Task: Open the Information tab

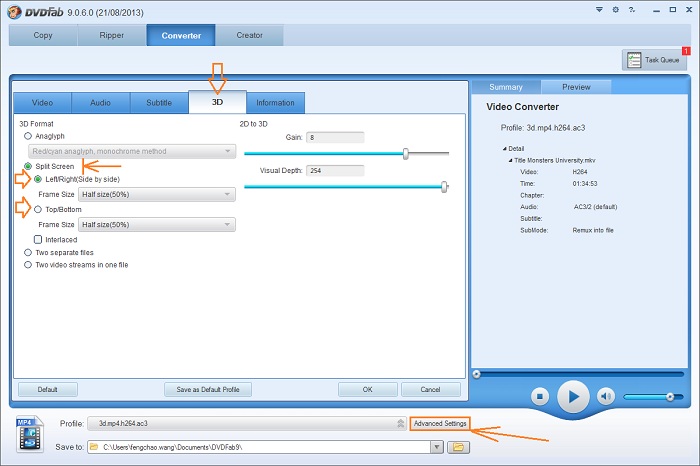Action: tap(275, 103)
